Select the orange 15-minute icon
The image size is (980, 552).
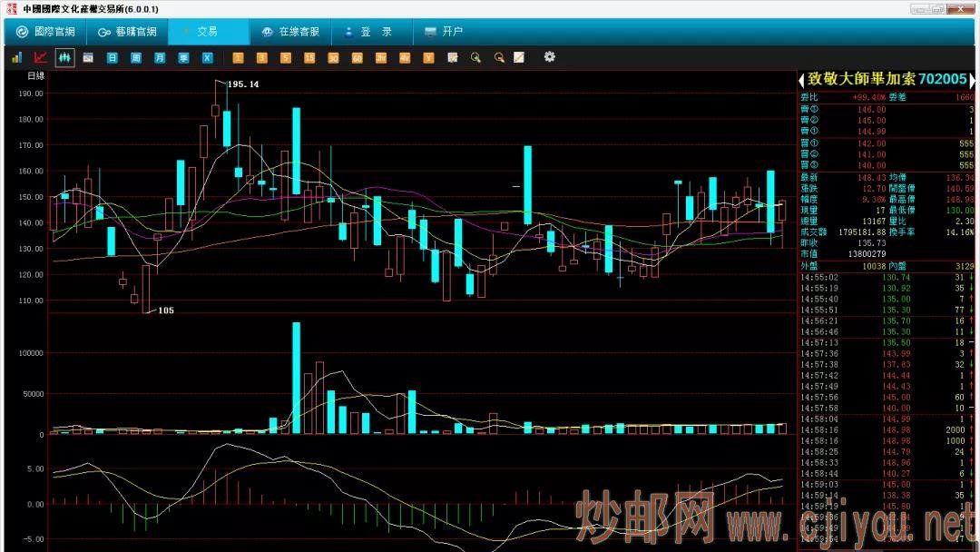(x=309, y=57)
